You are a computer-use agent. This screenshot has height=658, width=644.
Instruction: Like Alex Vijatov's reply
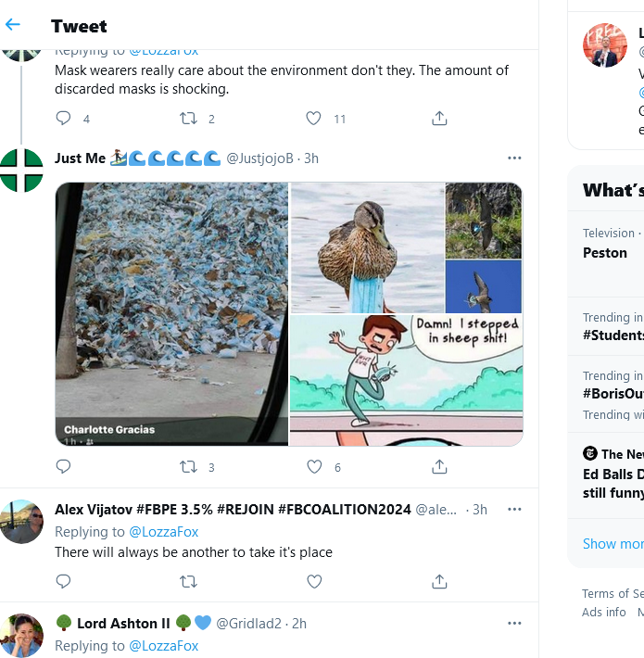tap(313, 581)
